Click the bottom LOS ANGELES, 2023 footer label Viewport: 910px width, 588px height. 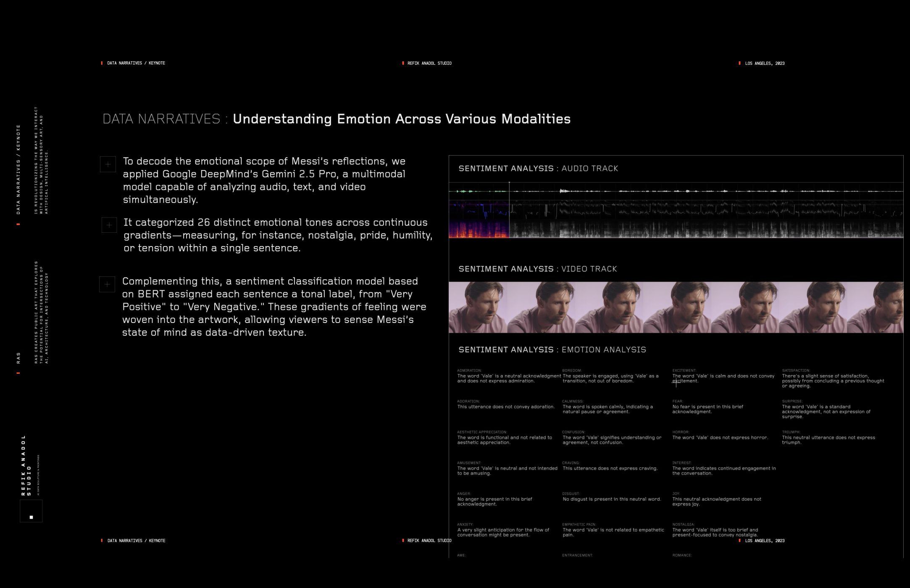[x=764, y=541]
